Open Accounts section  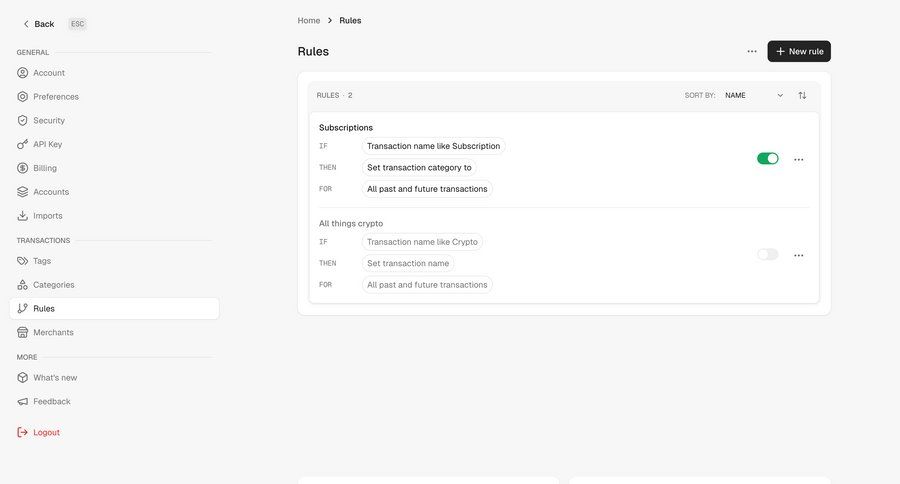[x=114, y=192]
